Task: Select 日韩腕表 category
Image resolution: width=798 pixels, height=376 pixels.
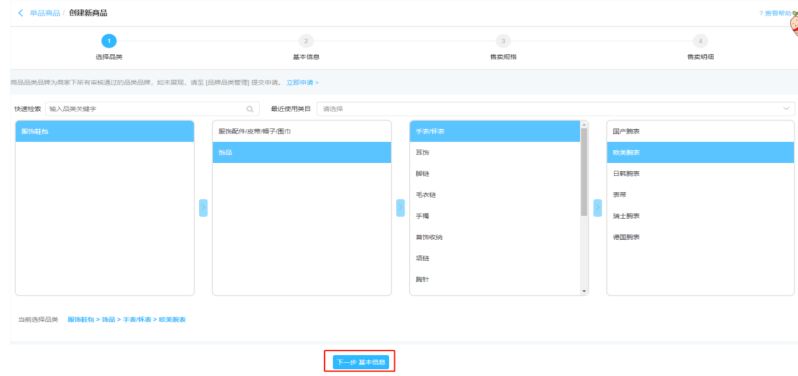Action: [700, 173]
